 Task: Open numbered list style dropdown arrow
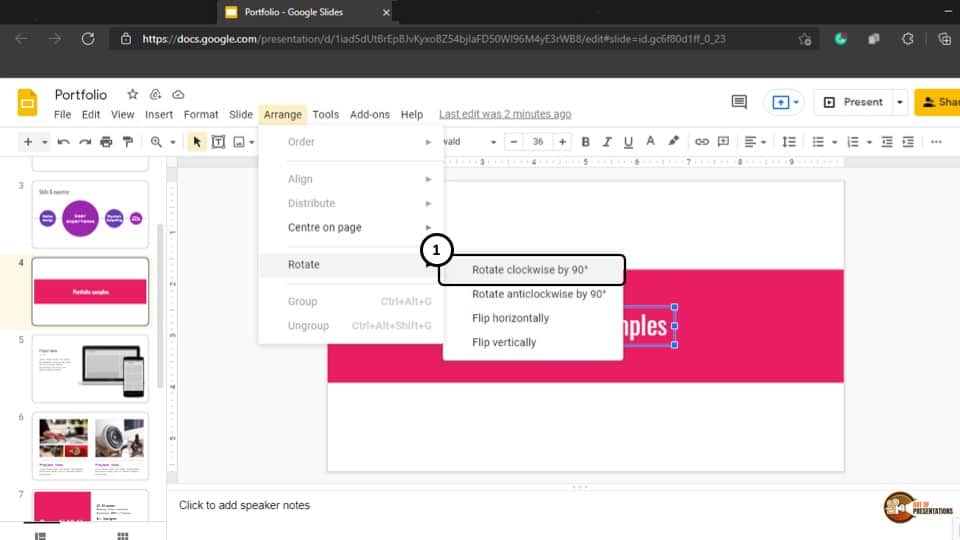tap(869, 143)
